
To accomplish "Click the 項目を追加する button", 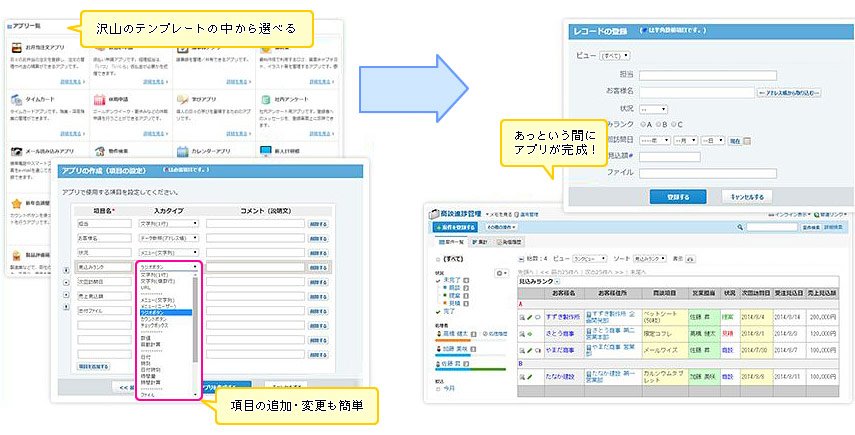I will (x=93, y=366).
